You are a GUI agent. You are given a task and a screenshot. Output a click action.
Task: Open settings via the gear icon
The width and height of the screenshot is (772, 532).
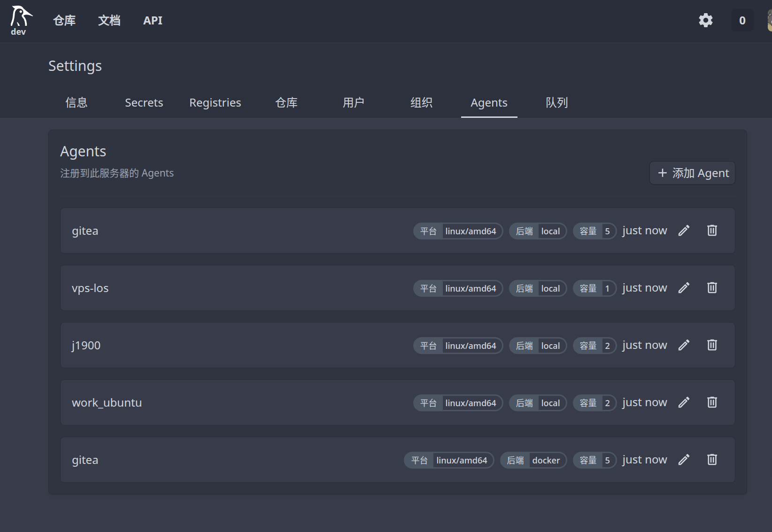[x=705, y=20]
